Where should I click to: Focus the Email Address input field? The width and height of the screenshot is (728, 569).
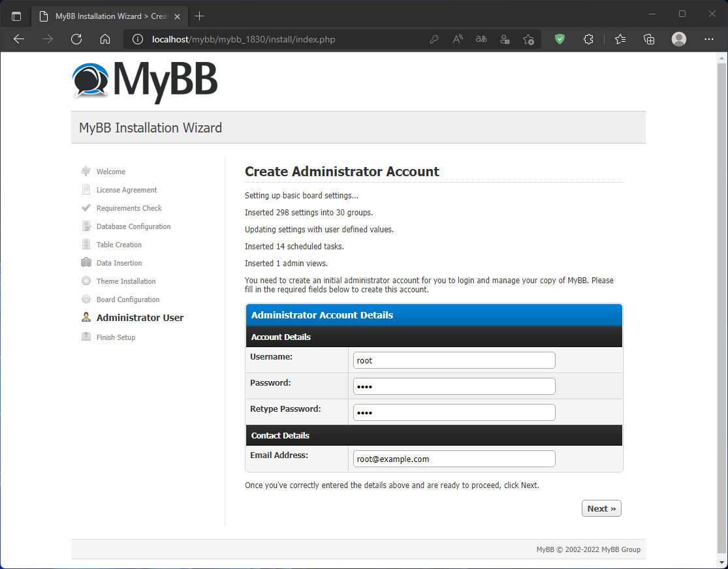(454, 459)
